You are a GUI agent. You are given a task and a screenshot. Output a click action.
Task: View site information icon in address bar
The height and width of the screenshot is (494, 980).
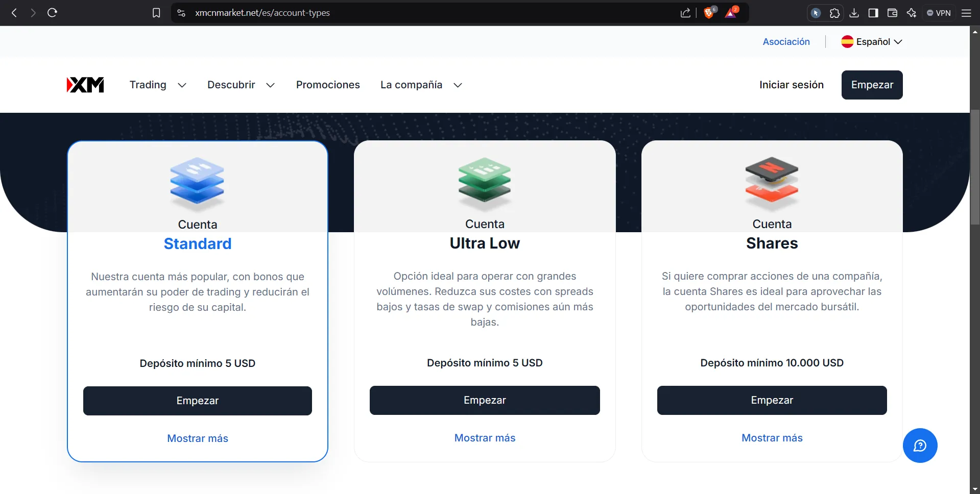click(x=181, y=13)
